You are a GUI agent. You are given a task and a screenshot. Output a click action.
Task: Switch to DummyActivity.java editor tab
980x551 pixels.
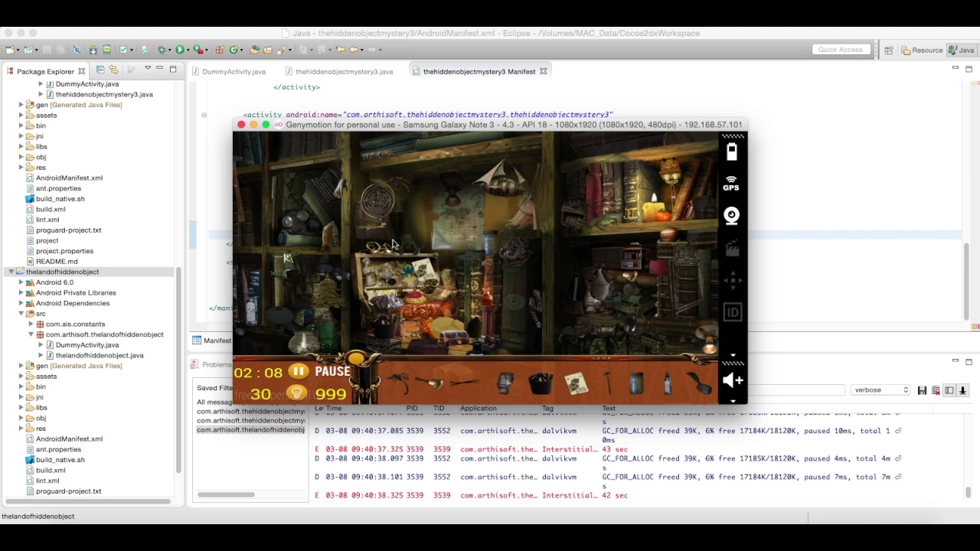point(228,71)
